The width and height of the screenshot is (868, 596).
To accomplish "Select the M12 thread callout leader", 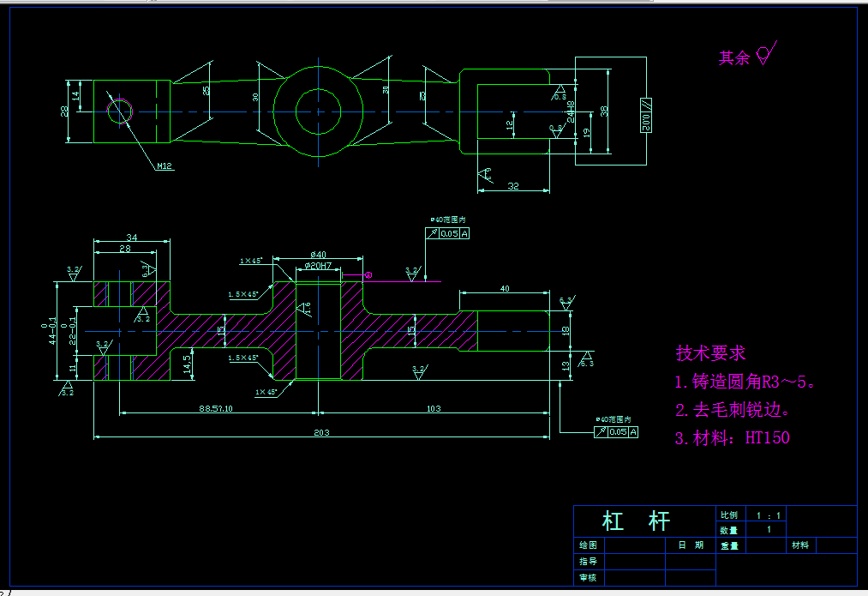I will 163,165.
